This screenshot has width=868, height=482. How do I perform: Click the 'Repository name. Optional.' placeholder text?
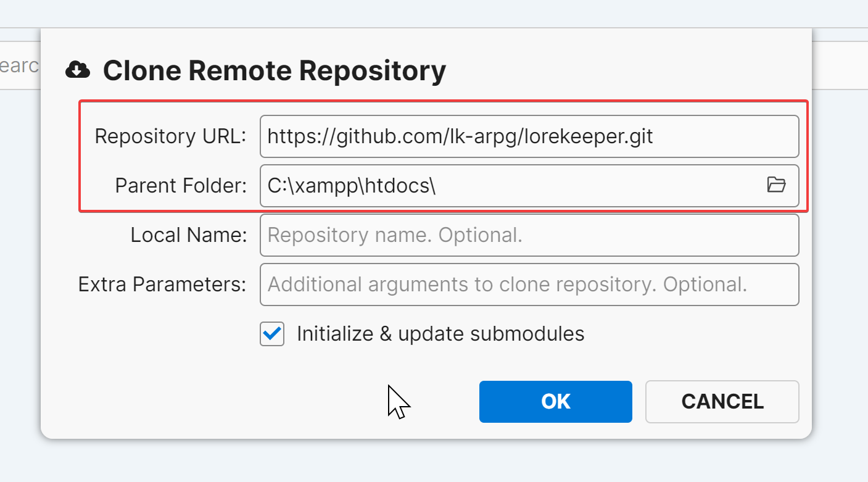coord(395,235)
